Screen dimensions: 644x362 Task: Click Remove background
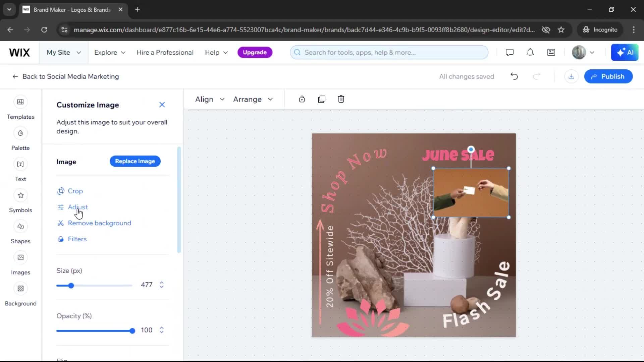point(94,223)
